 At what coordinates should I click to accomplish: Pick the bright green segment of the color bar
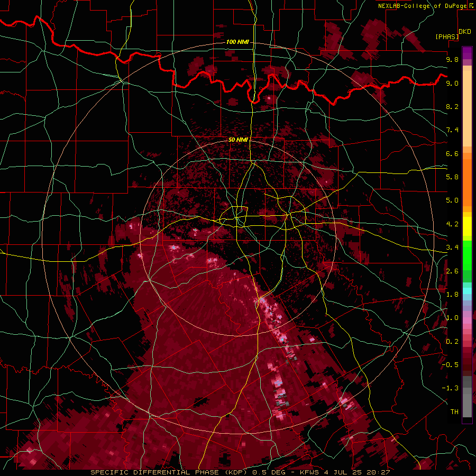[467, 254]
